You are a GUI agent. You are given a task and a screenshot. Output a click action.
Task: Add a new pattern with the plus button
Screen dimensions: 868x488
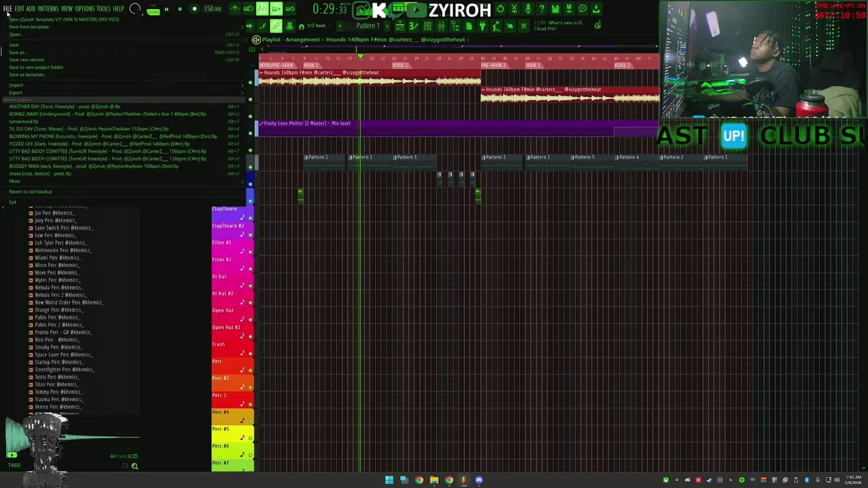(x=387, y=26)
